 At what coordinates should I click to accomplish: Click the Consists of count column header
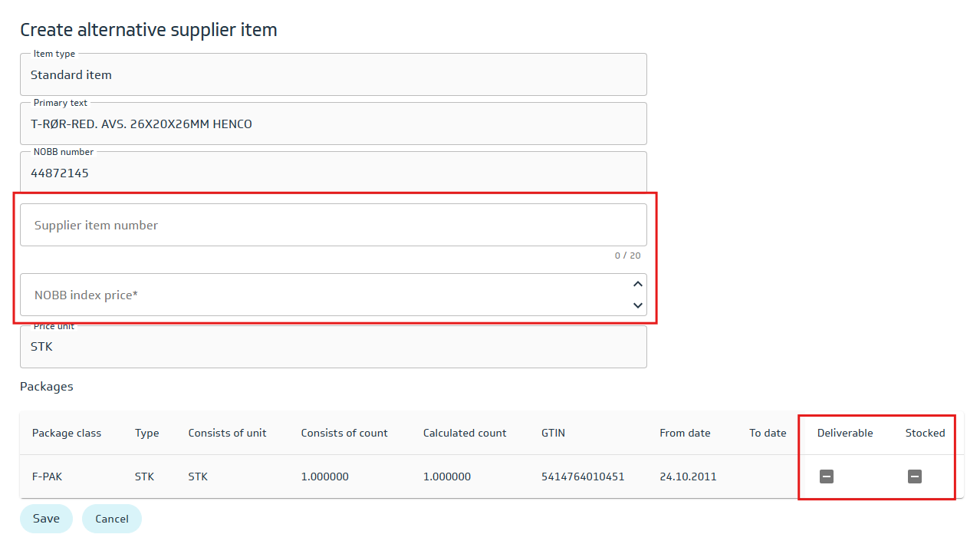tap(344, 433)
